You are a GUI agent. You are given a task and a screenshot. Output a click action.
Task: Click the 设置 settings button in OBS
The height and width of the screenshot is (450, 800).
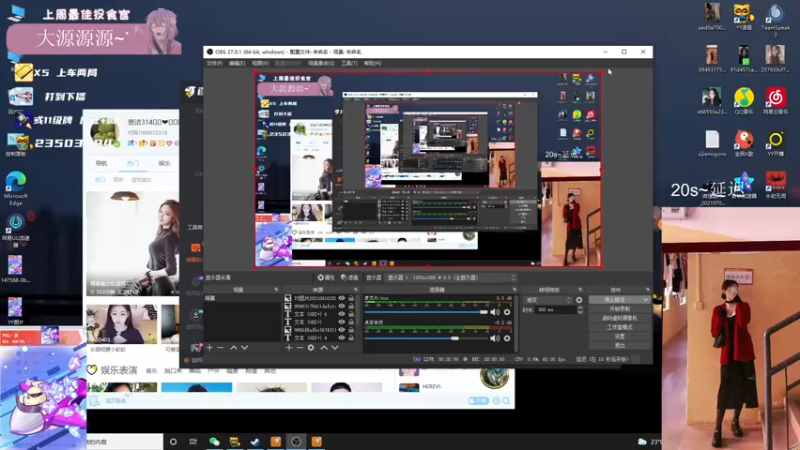pyautogui.click(x=620, y=337)
